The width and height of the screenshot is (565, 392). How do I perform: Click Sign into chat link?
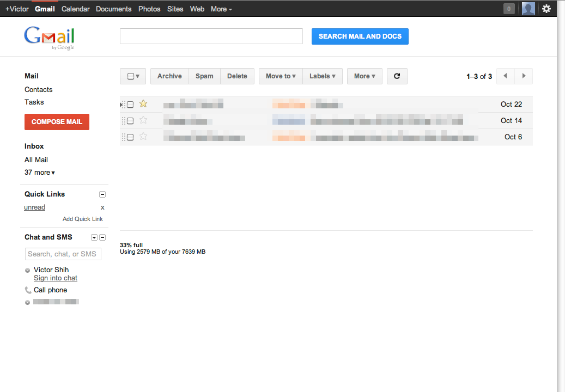coord(56,278)
